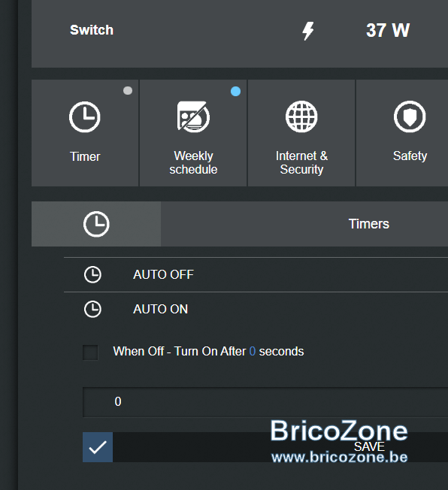The height and width of the screenshot is (490, 448).
Task: Click the clock icon beside Timers header
Action: point(96,224)
